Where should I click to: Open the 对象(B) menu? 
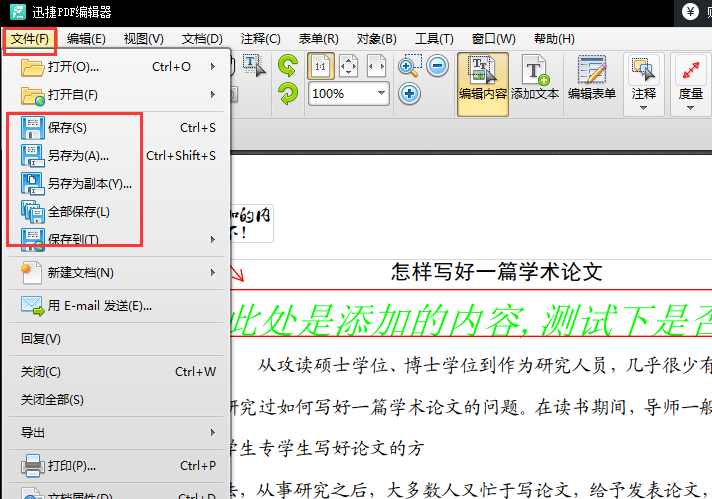pyautogui.click(x=376, y=39)
